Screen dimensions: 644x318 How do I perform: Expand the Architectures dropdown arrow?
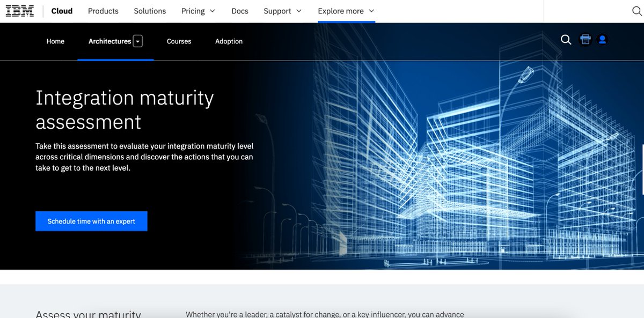[x=138, y=41]
